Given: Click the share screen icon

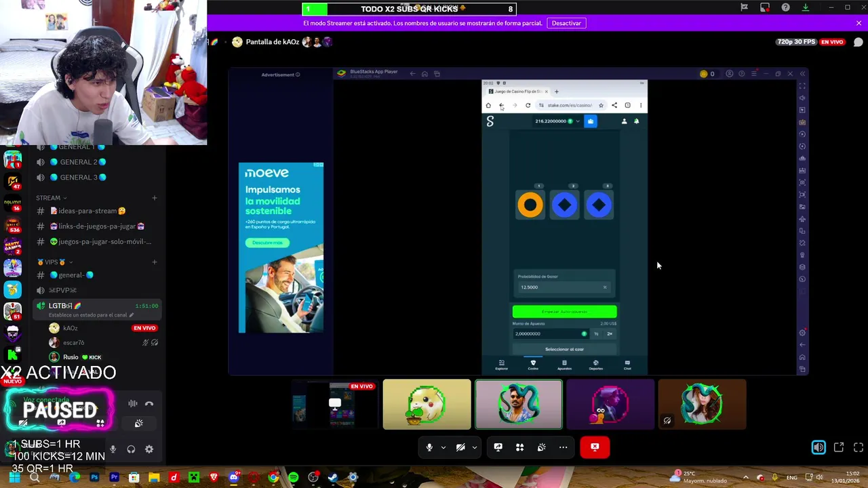Looking at the screenshot, I should pos(498,447).
